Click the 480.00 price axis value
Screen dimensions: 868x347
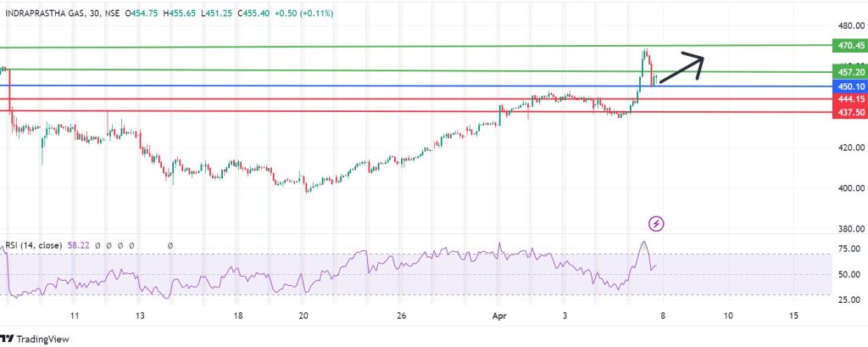tap(851, 25)
